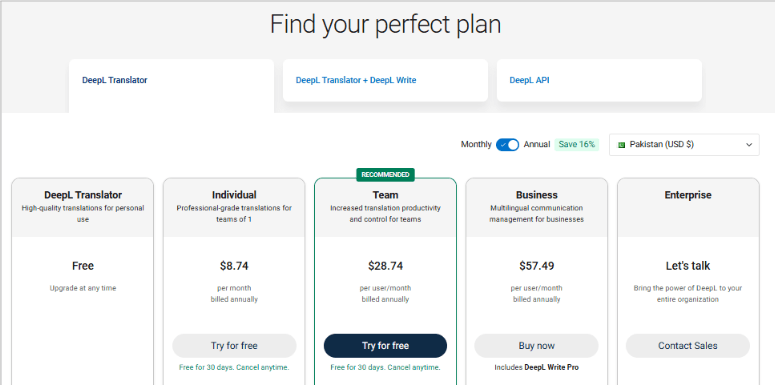Screen dimensions: 775x385
Task: Click the $57.49 Business price
Action: [x=536, y=266]
